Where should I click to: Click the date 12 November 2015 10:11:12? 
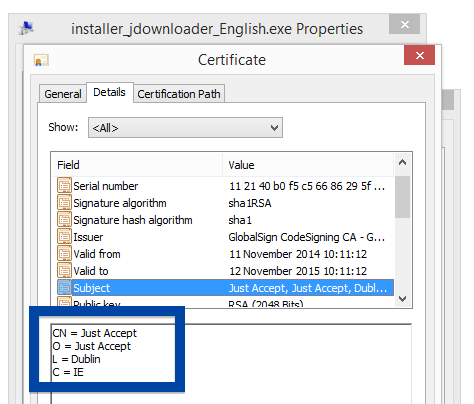coord(298,271)
